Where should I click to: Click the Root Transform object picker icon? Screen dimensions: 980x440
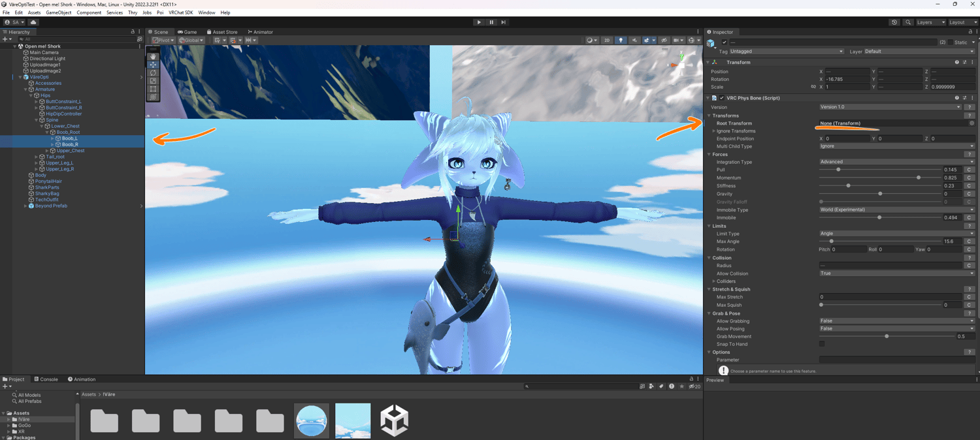tap(972, 123)
